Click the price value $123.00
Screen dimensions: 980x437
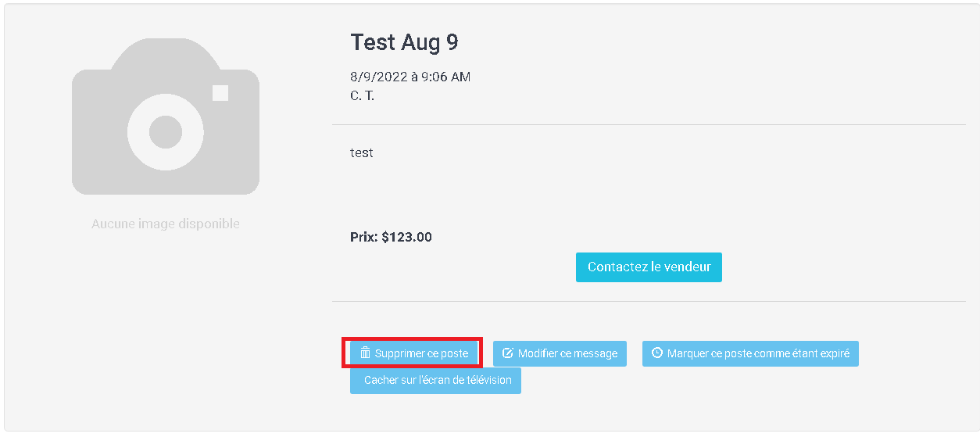coord(406,237)
